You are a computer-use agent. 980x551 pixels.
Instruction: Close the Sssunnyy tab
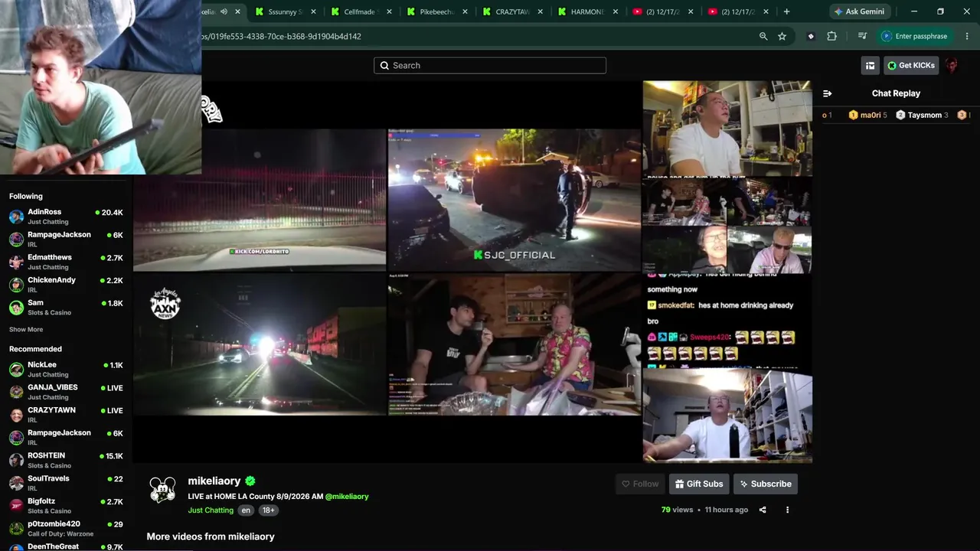[313, 11]
